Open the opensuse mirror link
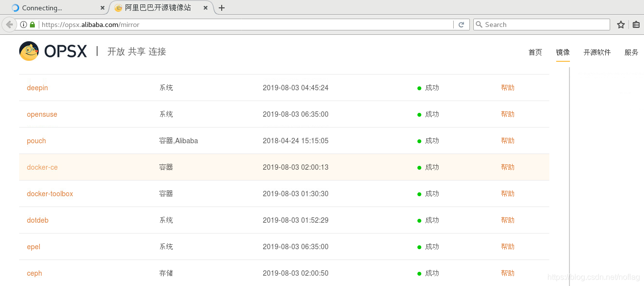The width and height of the screenshot is (644, 286). pos(42,114)
